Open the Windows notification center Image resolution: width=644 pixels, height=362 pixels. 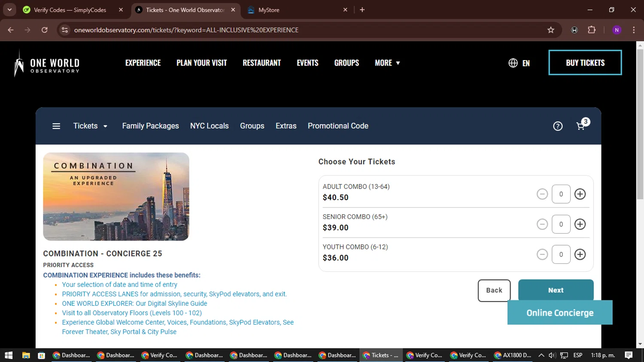(x=629, y=355)
